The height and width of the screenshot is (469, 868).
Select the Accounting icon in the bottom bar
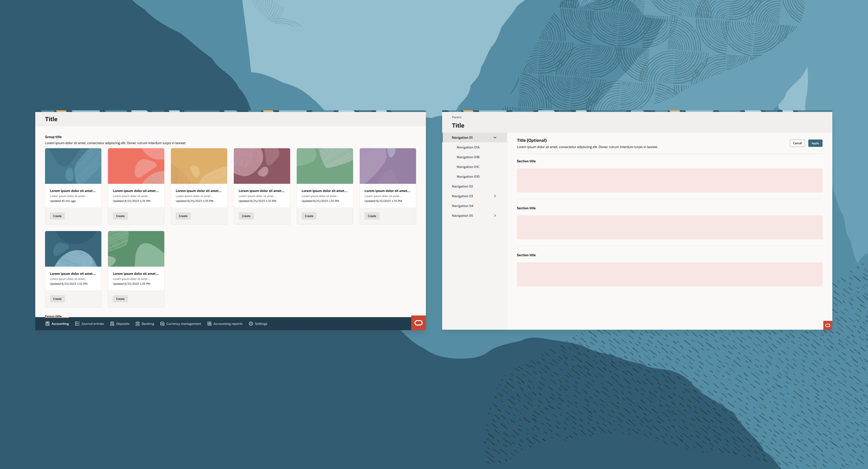click(47, 323)
